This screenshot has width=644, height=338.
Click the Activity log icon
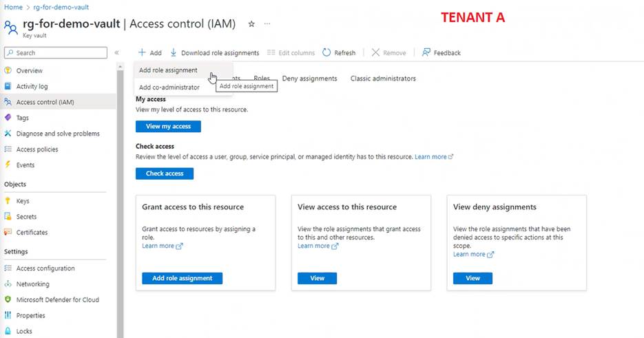point(8,86)
